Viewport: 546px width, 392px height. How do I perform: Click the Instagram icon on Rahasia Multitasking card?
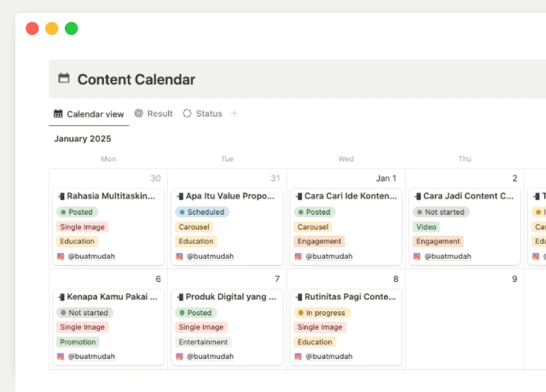[61, 256]
